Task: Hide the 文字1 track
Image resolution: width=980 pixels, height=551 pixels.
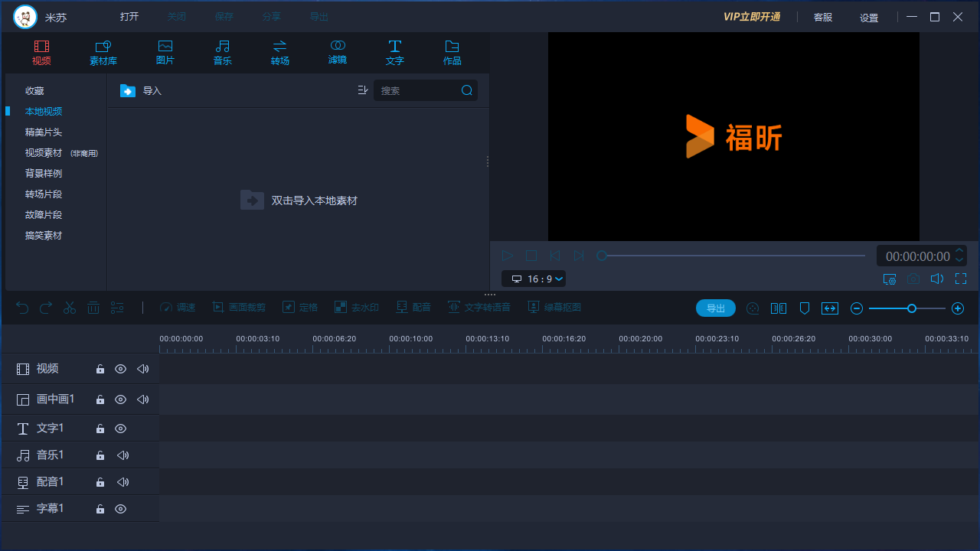Action: pyautogui.click(x=120, y=429)
